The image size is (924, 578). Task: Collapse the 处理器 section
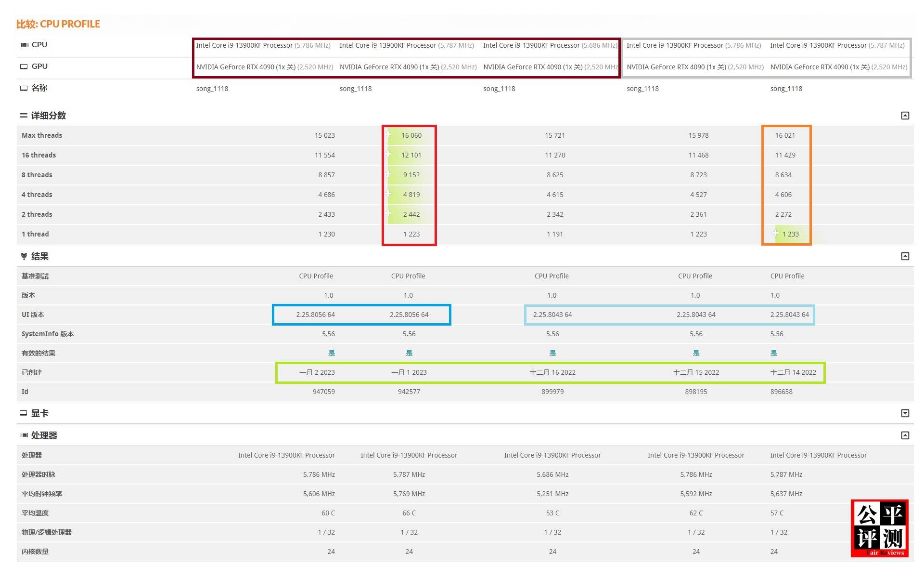pos(905,435)
